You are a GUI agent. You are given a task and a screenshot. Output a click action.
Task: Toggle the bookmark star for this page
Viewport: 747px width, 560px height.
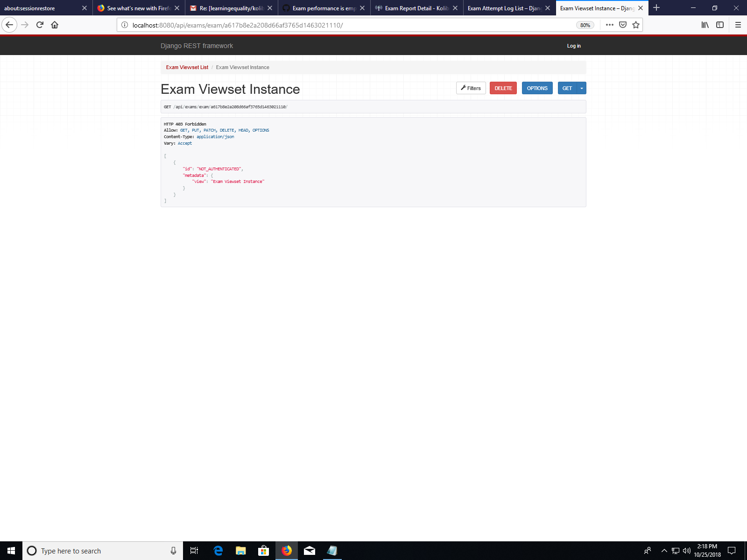[635, 25]
